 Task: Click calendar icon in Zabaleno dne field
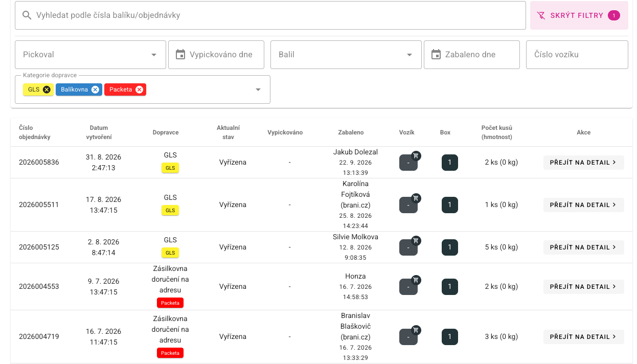[436, 54]
